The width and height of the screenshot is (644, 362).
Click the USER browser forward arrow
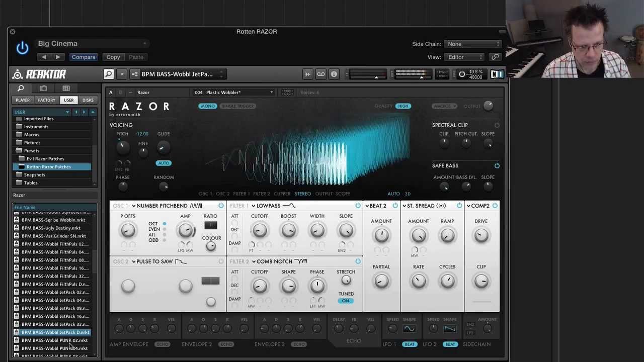coord(84,112)
